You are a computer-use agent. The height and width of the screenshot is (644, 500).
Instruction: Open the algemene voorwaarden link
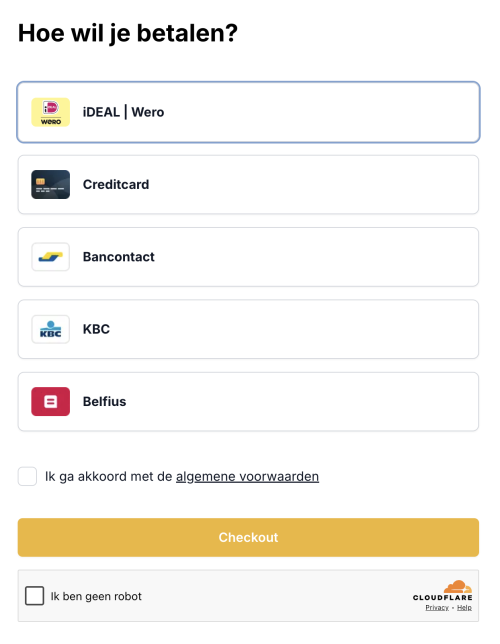pos(247,476)
